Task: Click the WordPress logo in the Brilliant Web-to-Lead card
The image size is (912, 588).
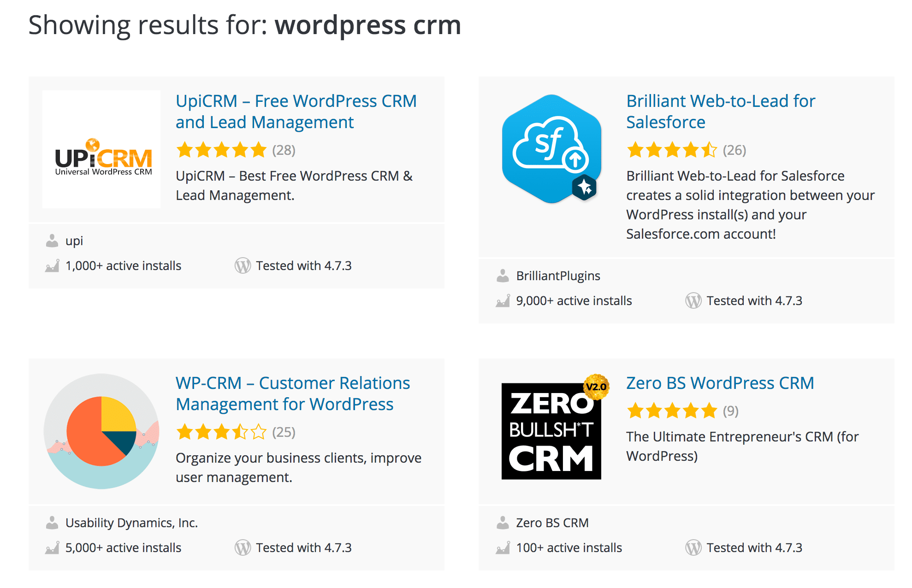Action: pyautogui.click(x=693, y=301)
